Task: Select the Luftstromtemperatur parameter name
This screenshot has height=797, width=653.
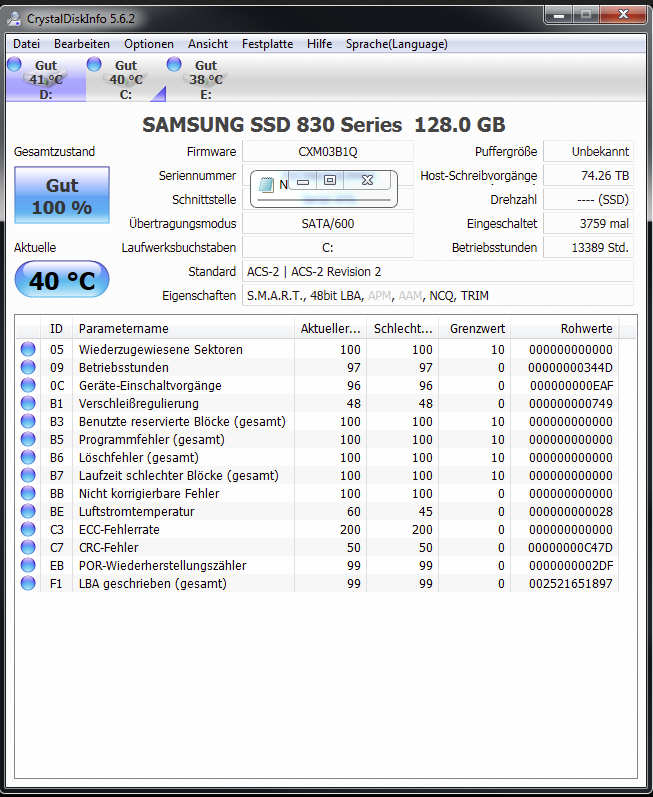Action: click(136, 511)
